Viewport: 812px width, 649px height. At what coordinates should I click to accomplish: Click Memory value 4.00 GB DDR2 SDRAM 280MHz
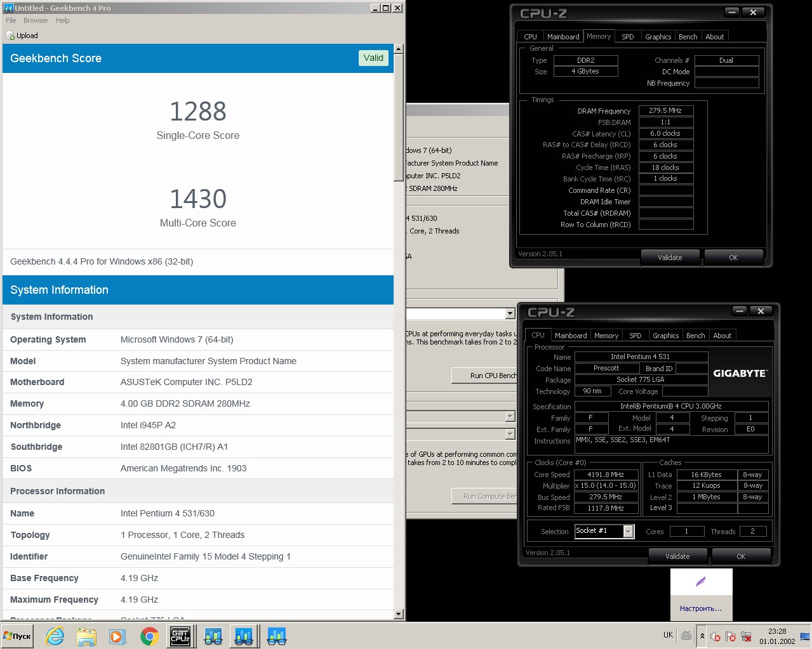[185, 403]
